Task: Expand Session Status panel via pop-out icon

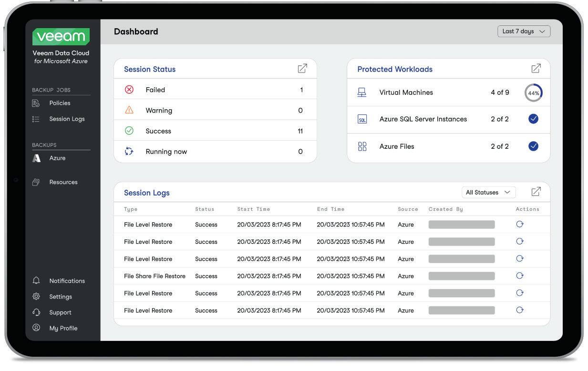Action: pyautogui.click(x=302, y=68)
